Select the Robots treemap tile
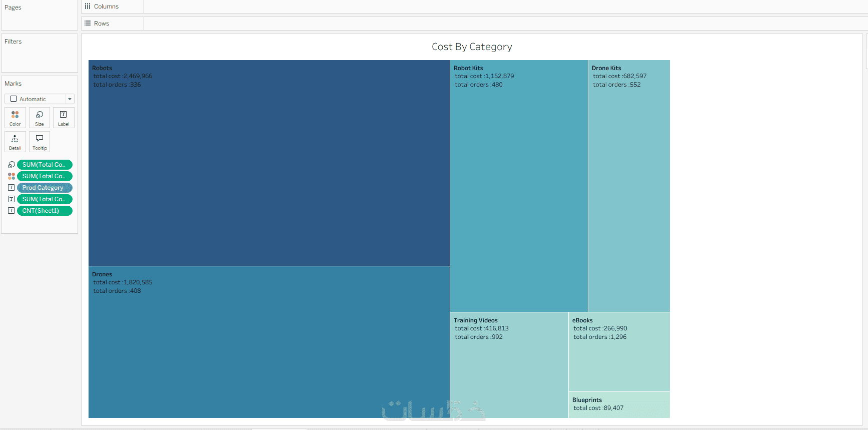868x430 pixels. tap(269, 163)
